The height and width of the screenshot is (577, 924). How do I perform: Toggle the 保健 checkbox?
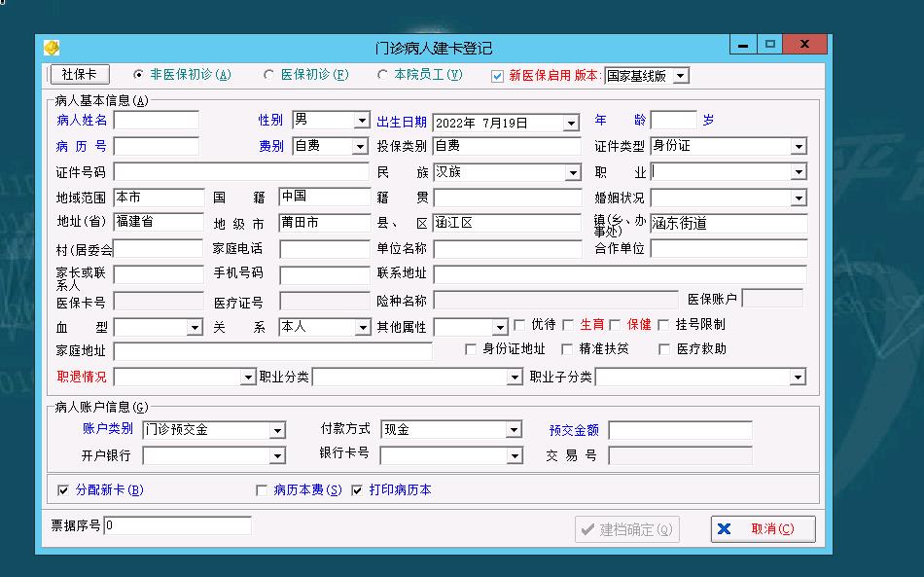point(615,325)
